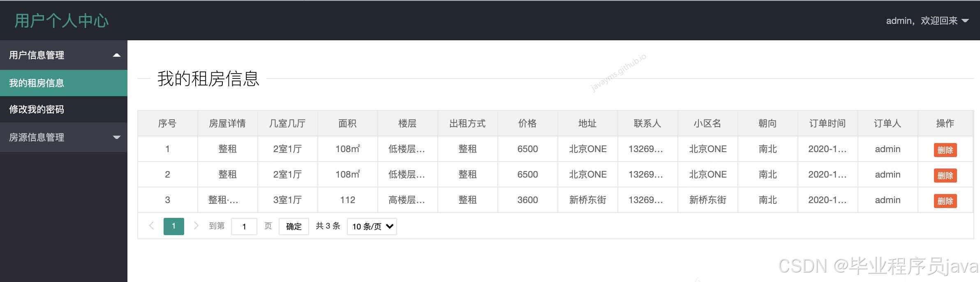Click the 订单时间 column header
Viewport: 980px width, 282px height.
pos(827,123)
